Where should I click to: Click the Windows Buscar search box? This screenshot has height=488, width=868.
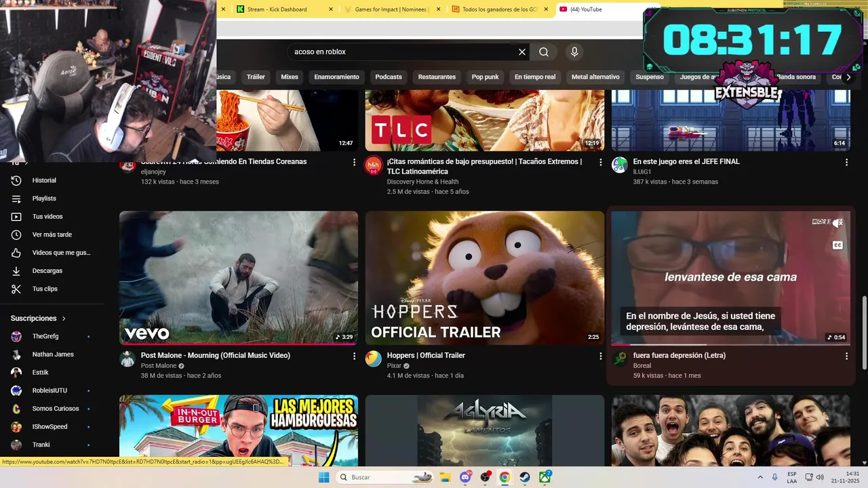tap(385, 477)
